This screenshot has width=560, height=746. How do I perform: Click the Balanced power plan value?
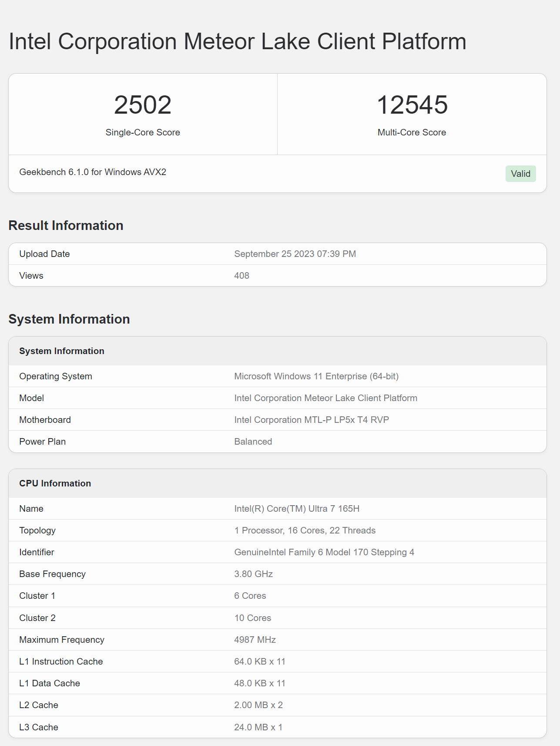[x=253, y=442]
